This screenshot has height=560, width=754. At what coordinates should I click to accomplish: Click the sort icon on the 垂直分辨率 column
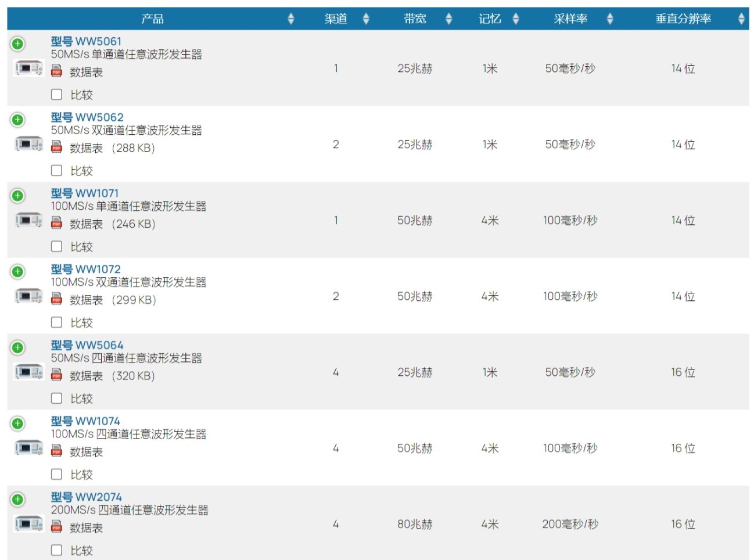pyautogui.click(x=742, y=18)
